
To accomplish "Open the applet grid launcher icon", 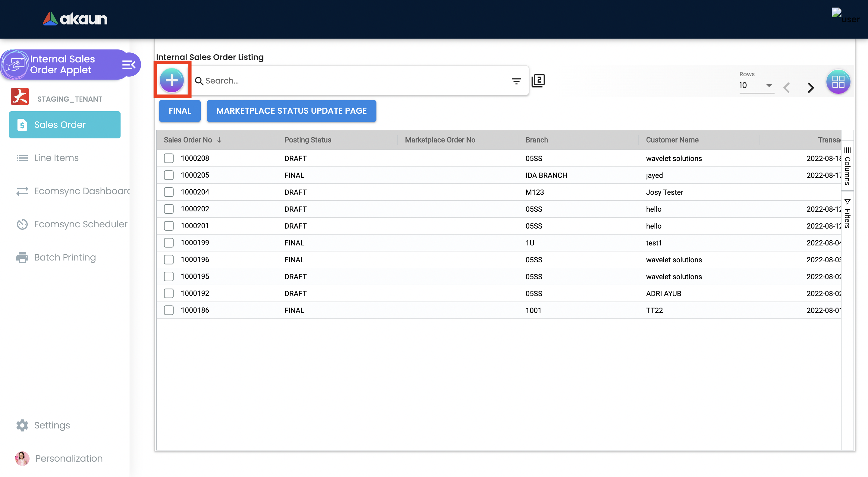I will point(838,82).
